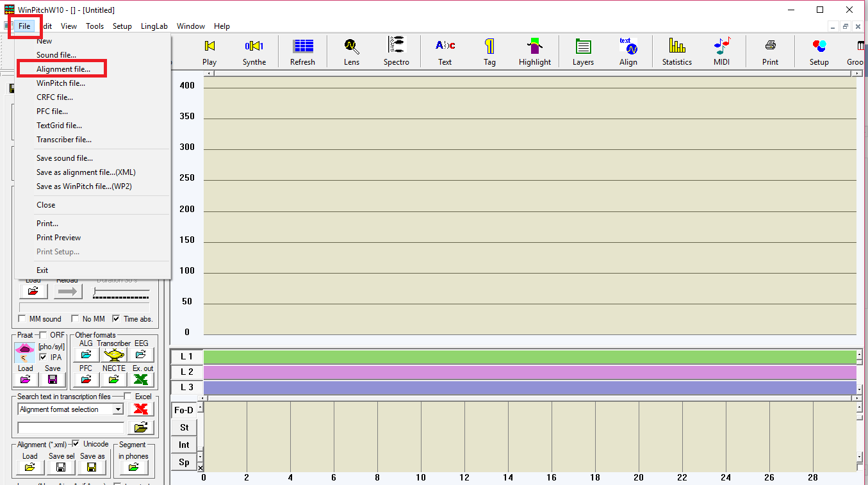Enable the MM sound checkbox
Image resolution: width=868 pixels, height=485 pixels.
click(22, 319)
